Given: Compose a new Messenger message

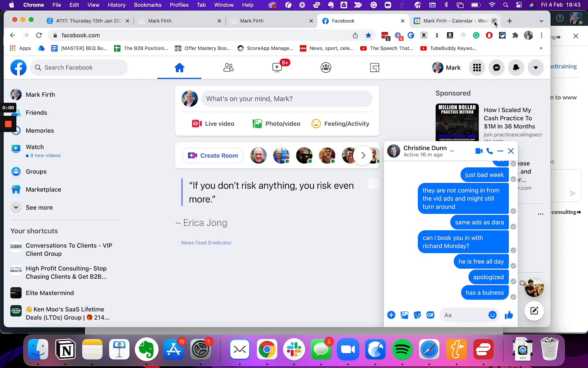Looking at the screenshot, I should (534, 311).
